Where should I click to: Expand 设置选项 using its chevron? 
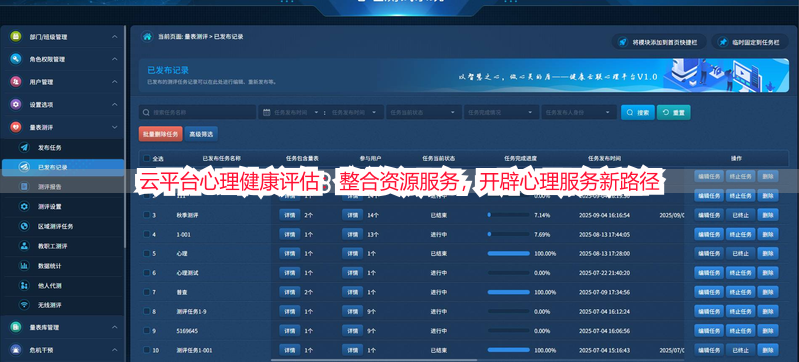[115, 104]
